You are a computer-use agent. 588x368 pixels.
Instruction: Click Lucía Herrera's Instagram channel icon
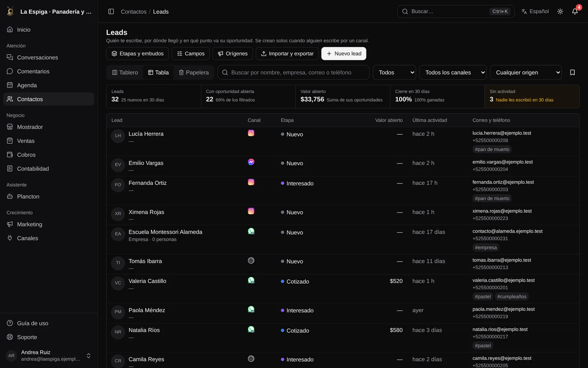(251, 133)
